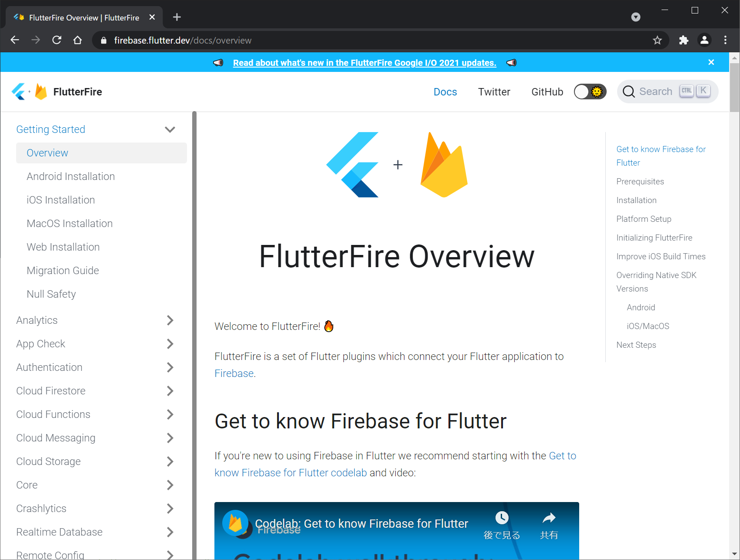This screenshot has height=560, width=740.
Task: Open the browser home page icon
Action: click(78, 40)
